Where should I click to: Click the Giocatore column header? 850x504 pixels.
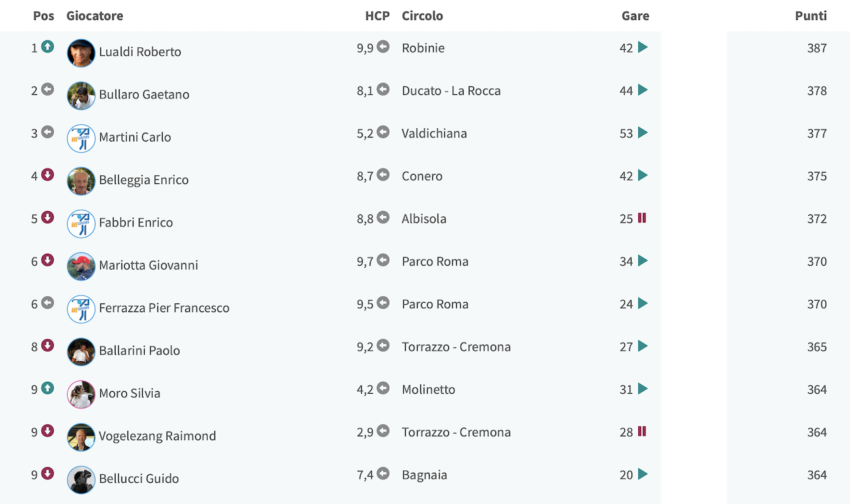(95, 16)
